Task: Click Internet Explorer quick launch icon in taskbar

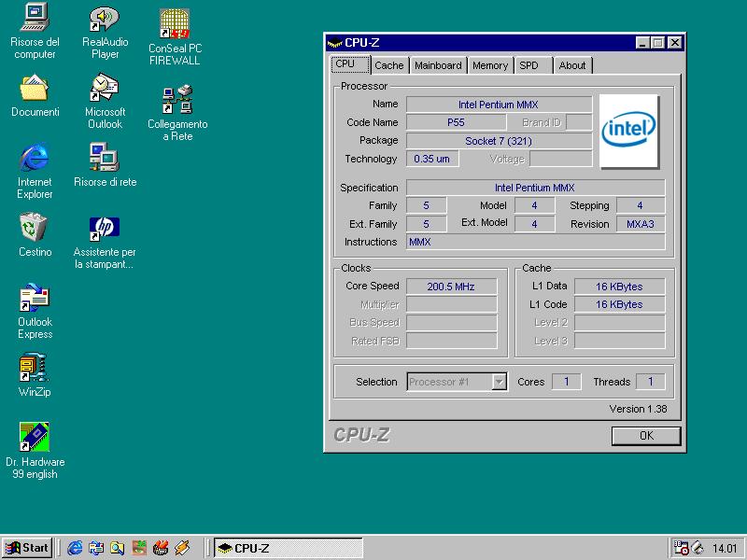Action: tap(75, 548)
